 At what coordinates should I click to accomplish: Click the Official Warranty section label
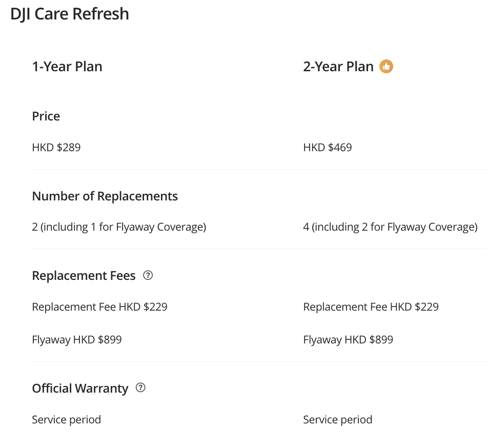pyautogui.click(x=80, y=389)
